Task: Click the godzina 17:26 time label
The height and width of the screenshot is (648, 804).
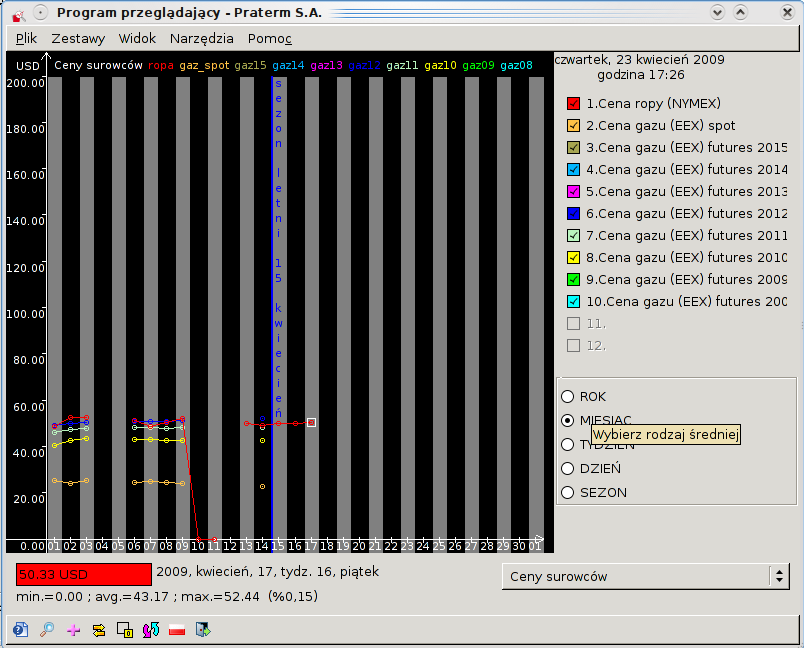Action: click(640, 75)
